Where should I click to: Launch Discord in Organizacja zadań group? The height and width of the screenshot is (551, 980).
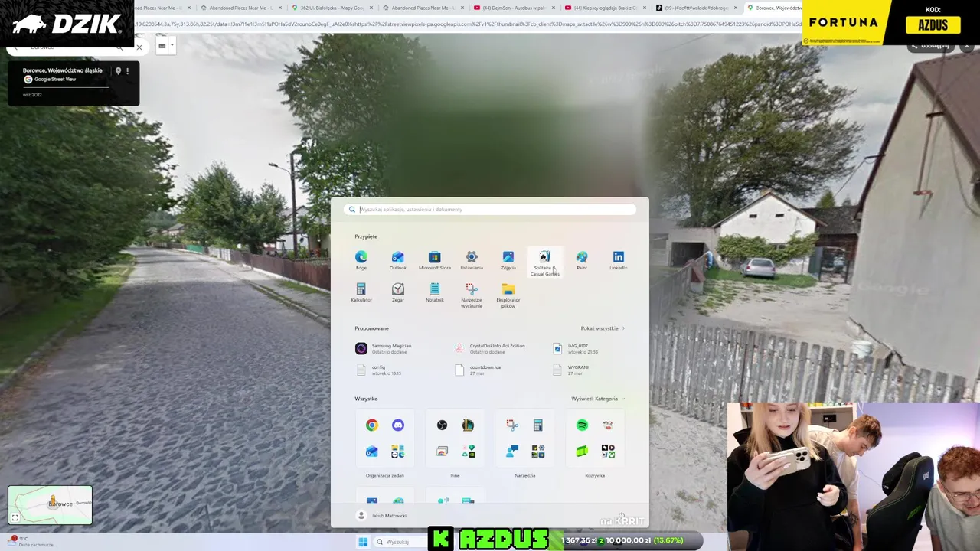pos(397,425)
